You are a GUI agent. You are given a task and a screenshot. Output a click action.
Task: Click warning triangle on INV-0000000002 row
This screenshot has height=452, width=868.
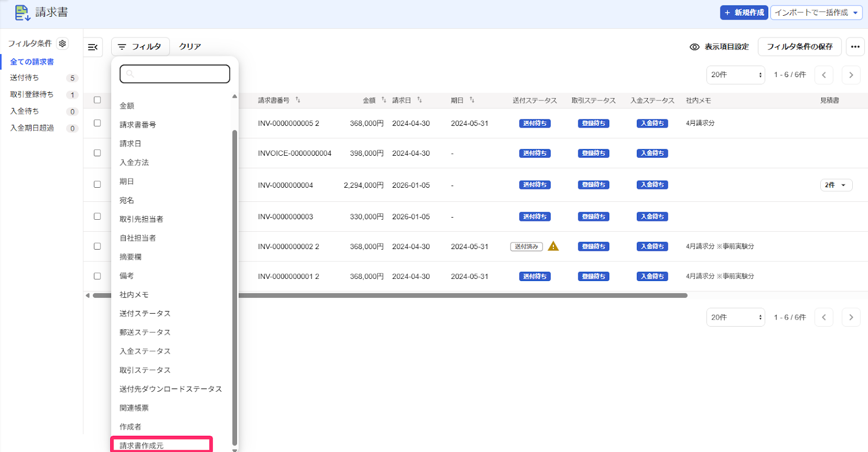tap(553, 246)
